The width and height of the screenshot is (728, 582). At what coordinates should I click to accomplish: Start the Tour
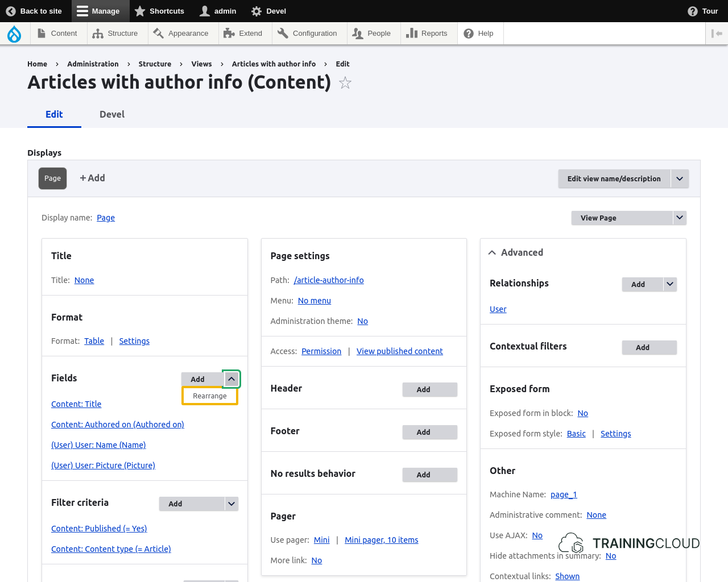(x=703, y=11)
